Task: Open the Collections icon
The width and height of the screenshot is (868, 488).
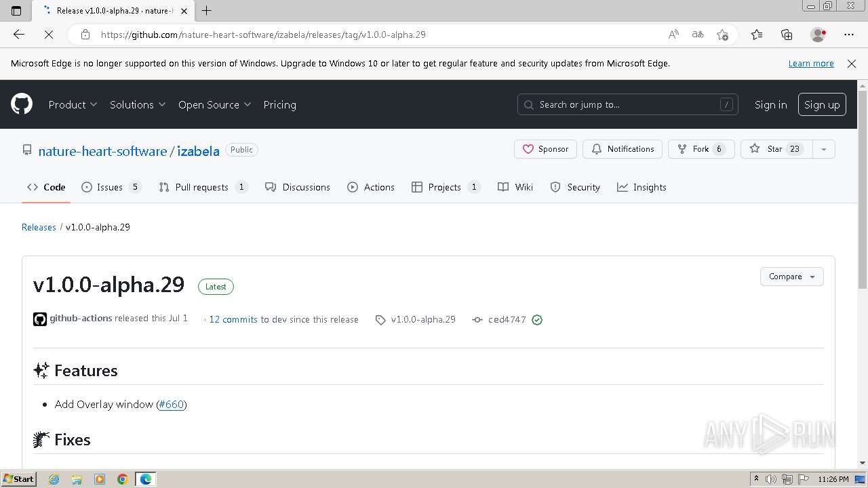Action: click(787, 35)
